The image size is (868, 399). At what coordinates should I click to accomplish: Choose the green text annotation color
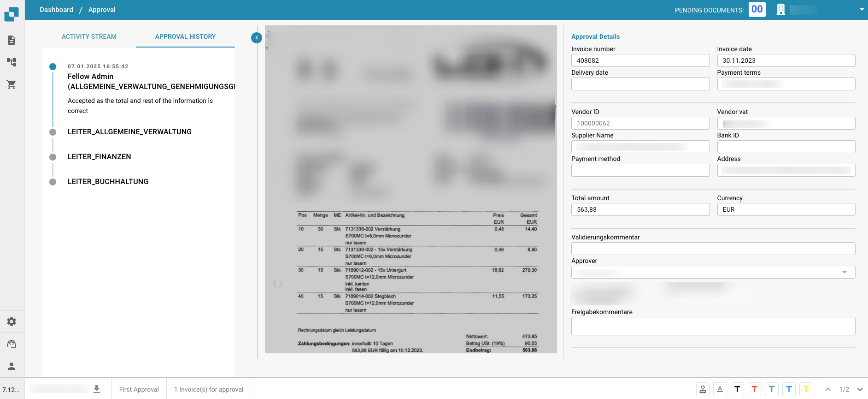[772, 389]
